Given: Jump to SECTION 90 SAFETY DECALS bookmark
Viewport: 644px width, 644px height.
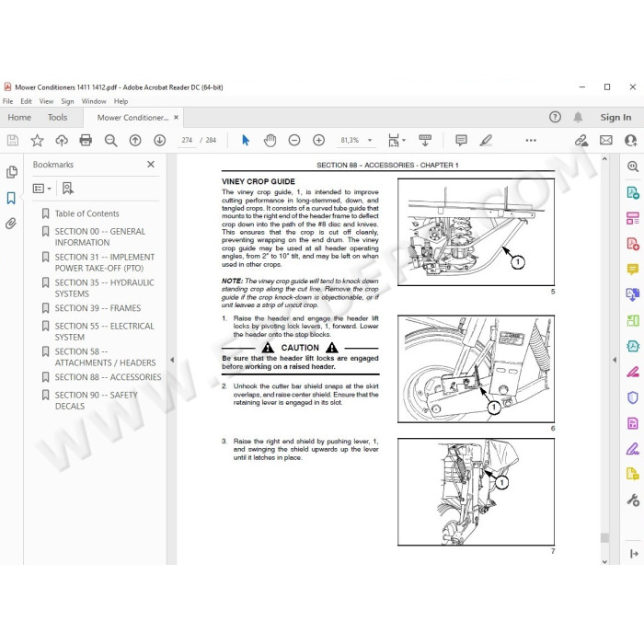Looking at the screenshot, I should point(96,400).
